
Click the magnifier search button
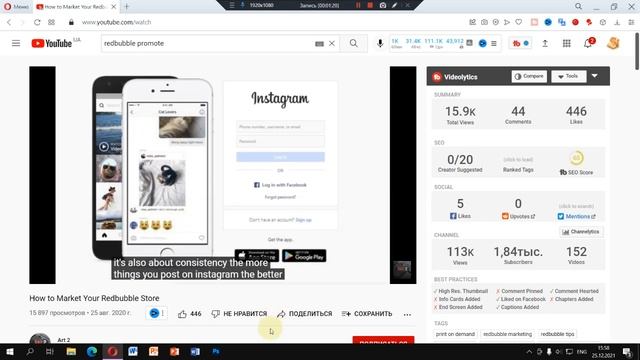(353, 43)
